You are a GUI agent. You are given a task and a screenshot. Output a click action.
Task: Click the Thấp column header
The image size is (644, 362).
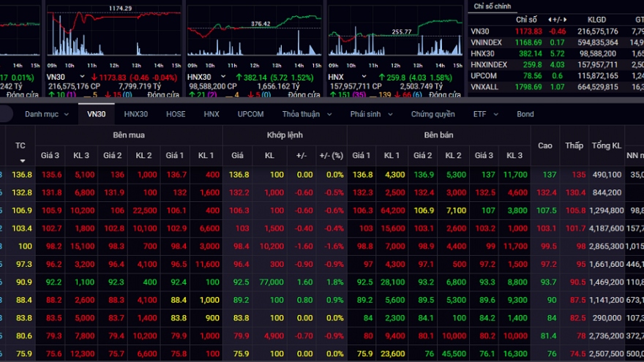(574, 146)
